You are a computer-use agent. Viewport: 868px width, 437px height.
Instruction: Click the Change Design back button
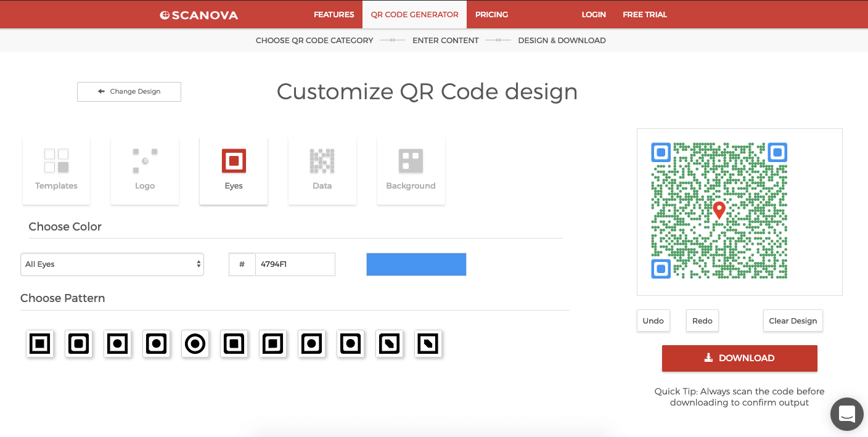[x=129, y=91]
